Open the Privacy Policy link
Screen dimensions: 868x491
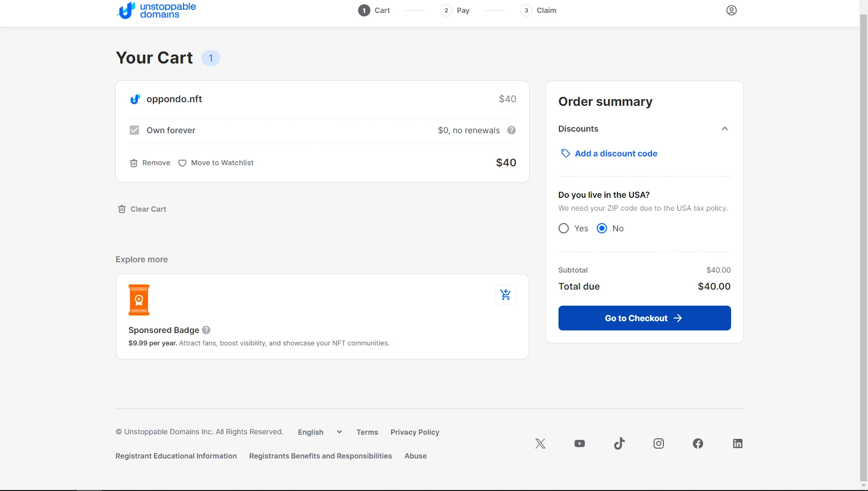[x=414, y=432]
